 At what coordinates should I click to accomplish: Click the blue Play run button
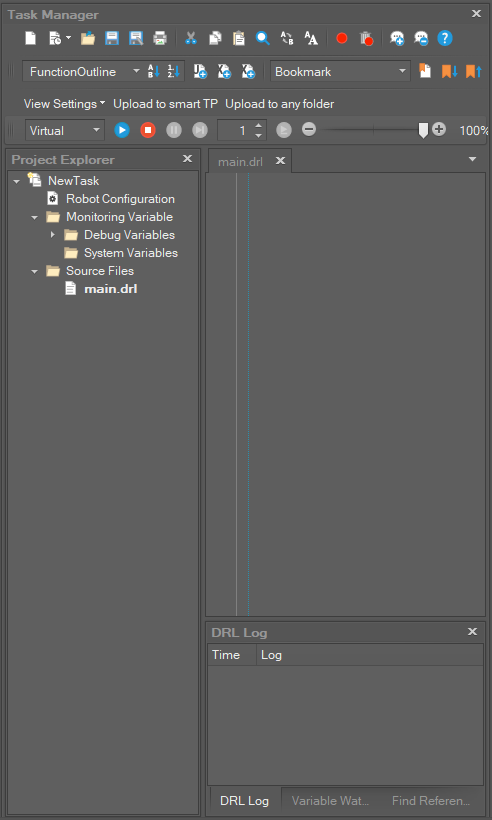point(122,130)
